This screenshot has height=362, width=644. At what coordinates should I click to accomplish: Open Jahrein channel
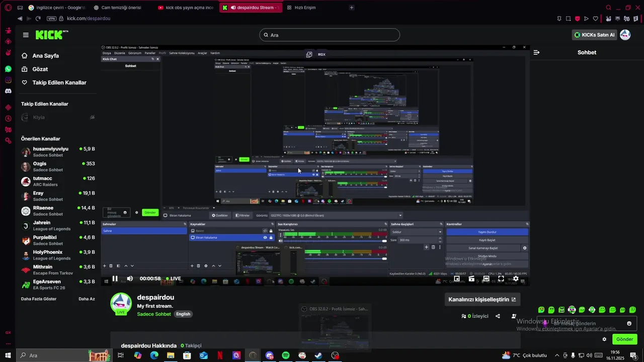(58, 225)
